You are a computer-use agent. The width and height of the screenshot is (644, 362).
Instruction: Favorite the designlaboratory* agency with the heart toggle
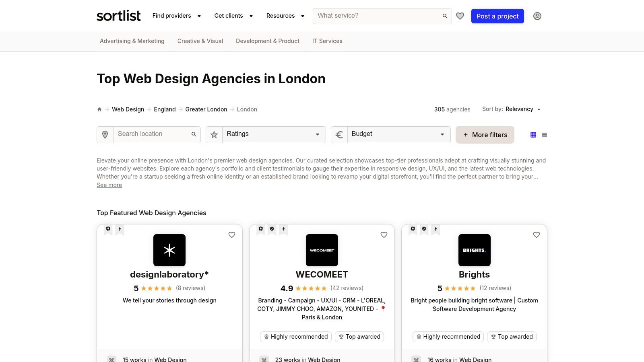pos(232,235)
